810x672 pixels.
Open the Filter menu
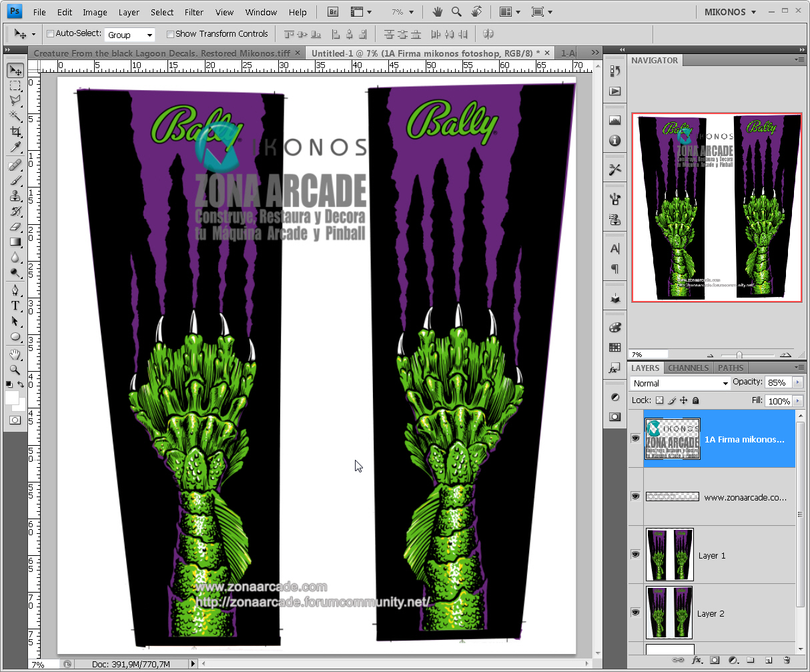193,11
